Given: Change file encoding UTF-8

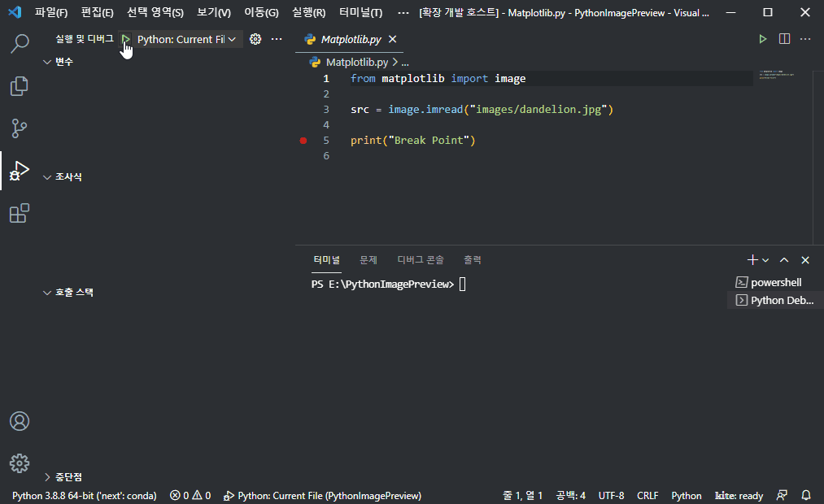Looking at the screenshot, I should (x=611, y=496).
